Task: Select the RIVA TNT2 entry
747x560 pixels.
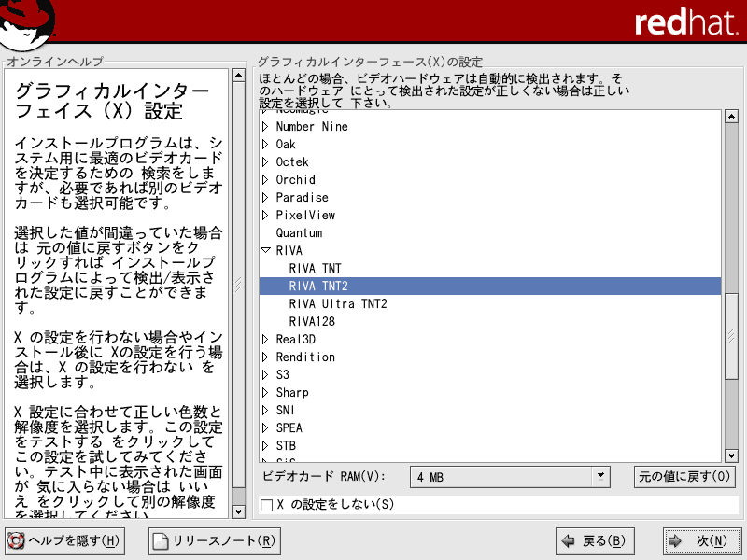Action: (489, 287)
